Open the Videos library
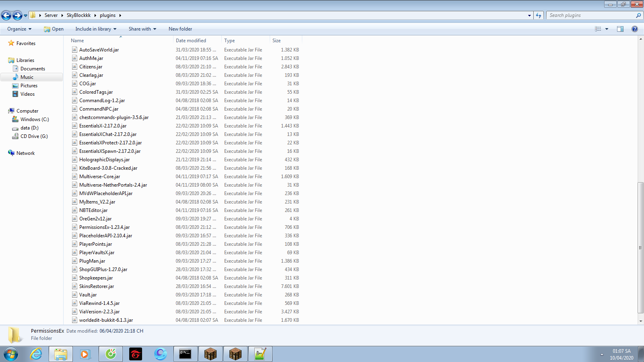The height and width of the screenshot is (362, 644). 27,94
